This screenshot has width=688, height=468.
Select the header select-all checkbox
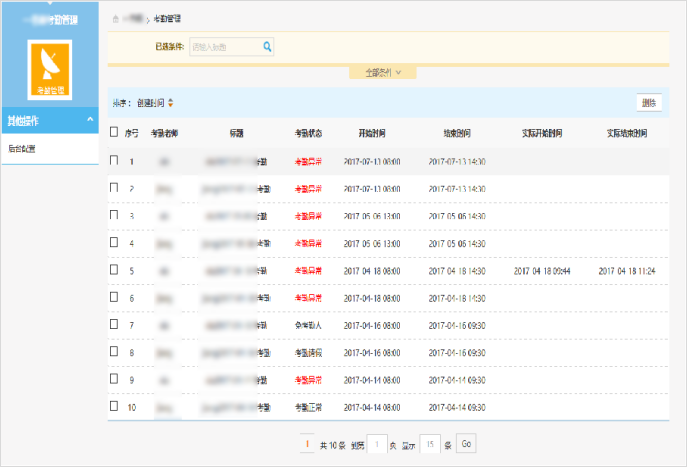coord(114,133)
